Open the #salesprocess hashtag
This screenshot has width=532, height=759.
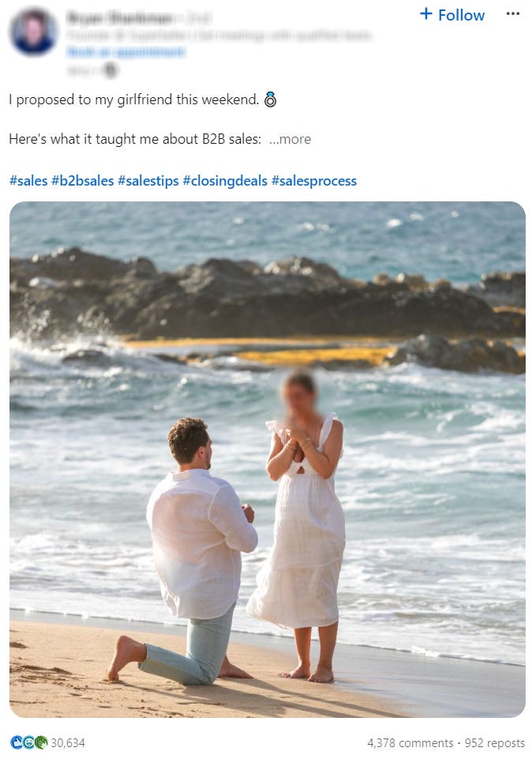pos(314,181)
